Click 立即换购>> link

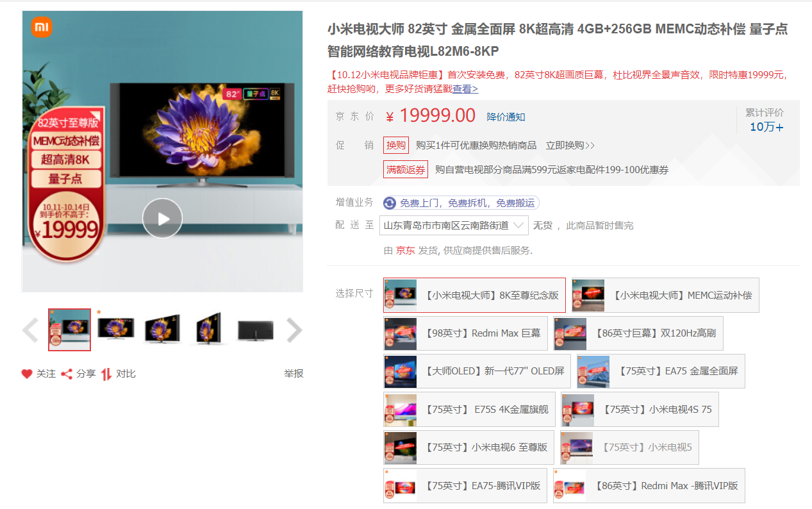[570, 146]
